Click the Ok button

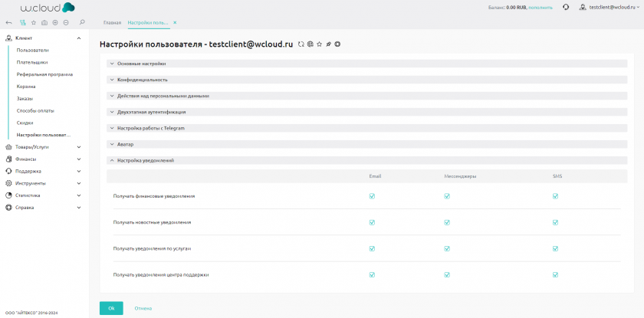111,308
